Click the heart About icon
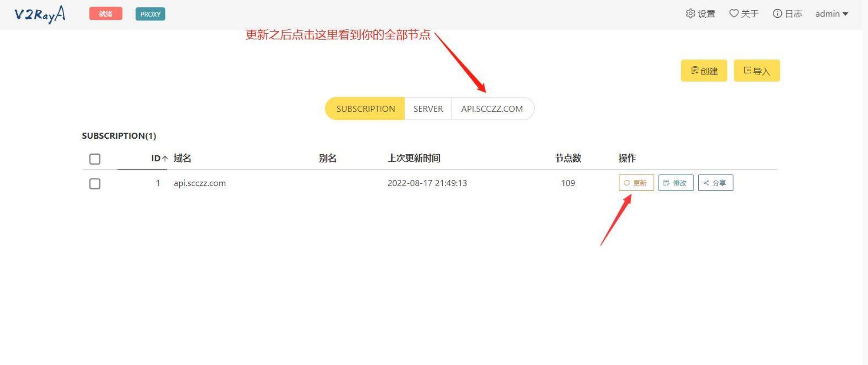Image resolution: width=868 pixels, height=365 pixels. click(x=733, y=13)
